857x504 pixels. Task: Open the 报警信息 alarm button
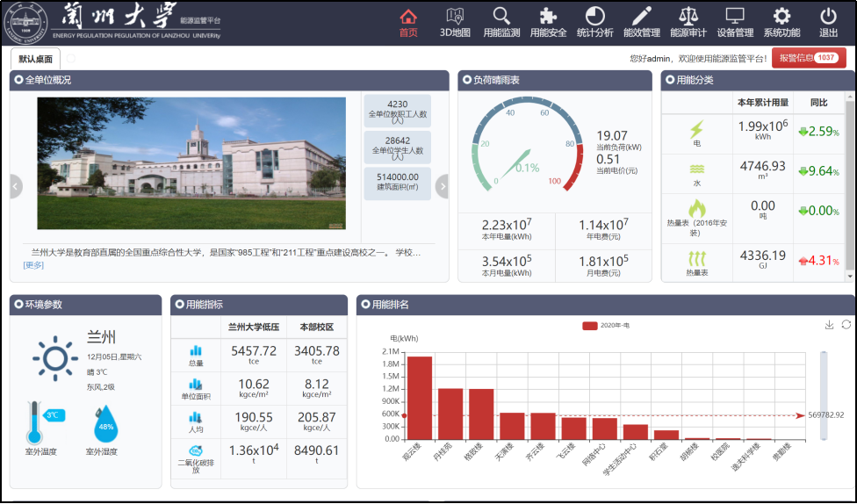[808, 58]
